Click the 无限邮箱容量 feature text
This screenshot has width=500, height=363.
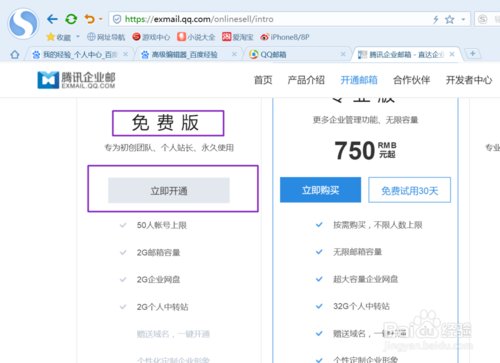pyautogui.click(x=357, y=252)
